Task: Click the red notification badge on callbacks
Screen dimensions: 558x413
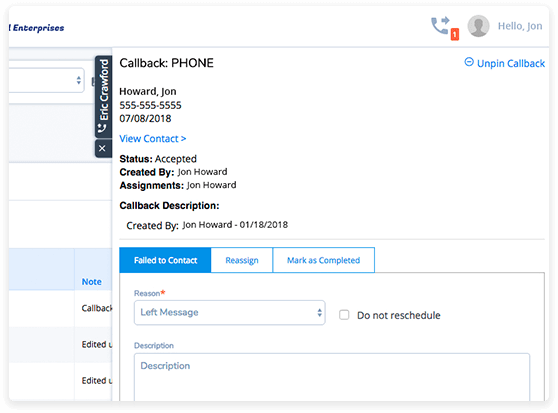Action: click(455, 35)
